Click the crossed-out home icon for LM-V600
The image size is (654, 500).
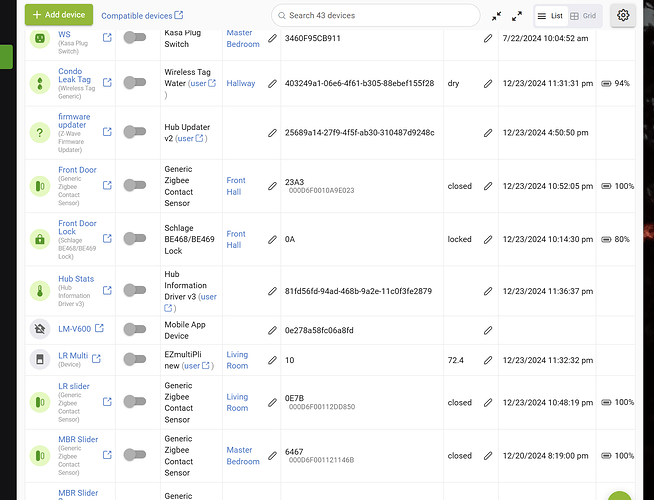(40, 329)
